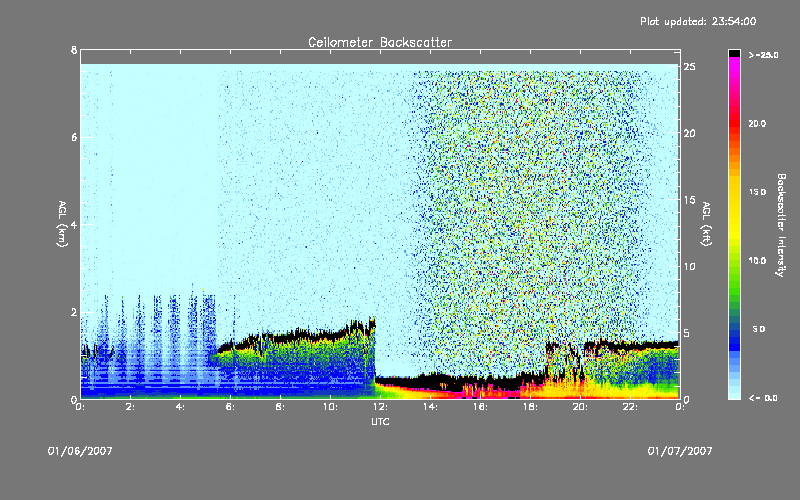The height and width of the screenshot is (500, 800).
Task: Click the "10.0" colorbar label
Action: tap(757, 260)
